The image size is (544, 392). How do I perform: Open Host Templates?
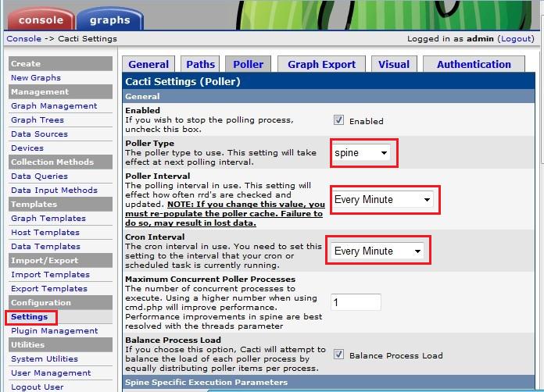[45, 232]
